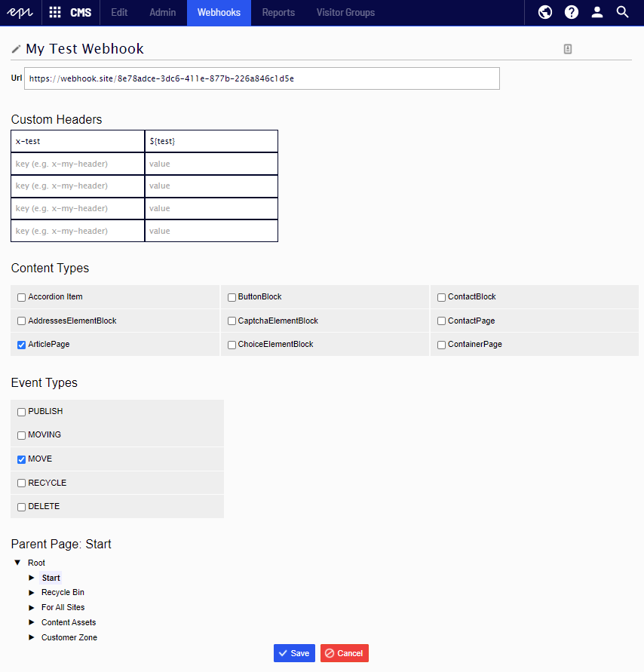The height and width of the screenshot is (672, 644).
Task: Click the search magnifier icon
Action: (x=622, y=13)
